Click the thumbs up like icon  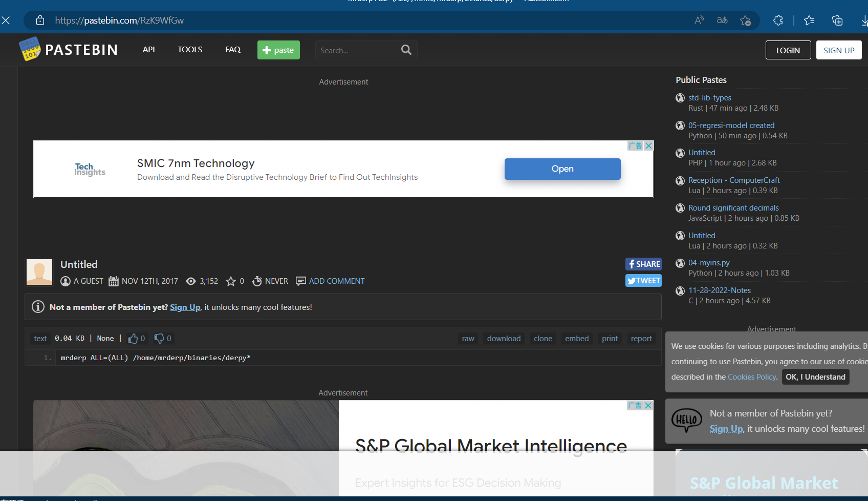133,338
